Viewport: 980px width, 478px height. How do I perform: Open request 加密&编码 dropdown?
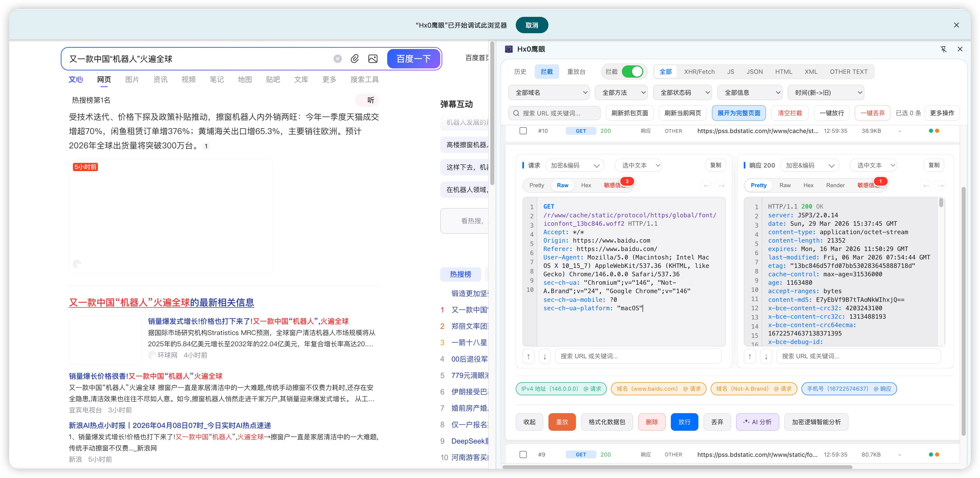(574, 165)
